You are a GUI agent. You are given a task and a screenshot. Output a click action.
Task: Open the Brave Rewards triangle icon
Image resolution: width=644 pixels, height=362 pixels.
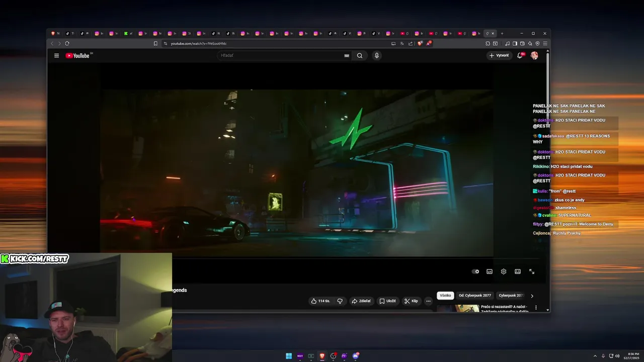(429, 44)
